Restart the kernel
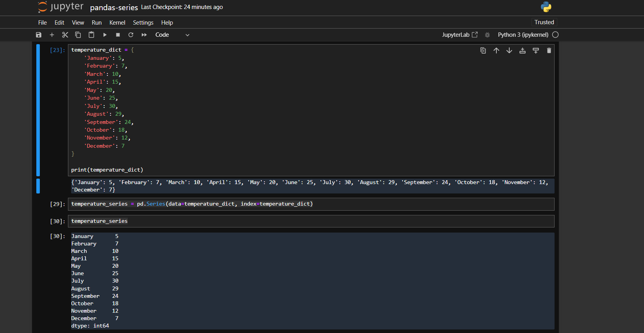 point(131,35)
